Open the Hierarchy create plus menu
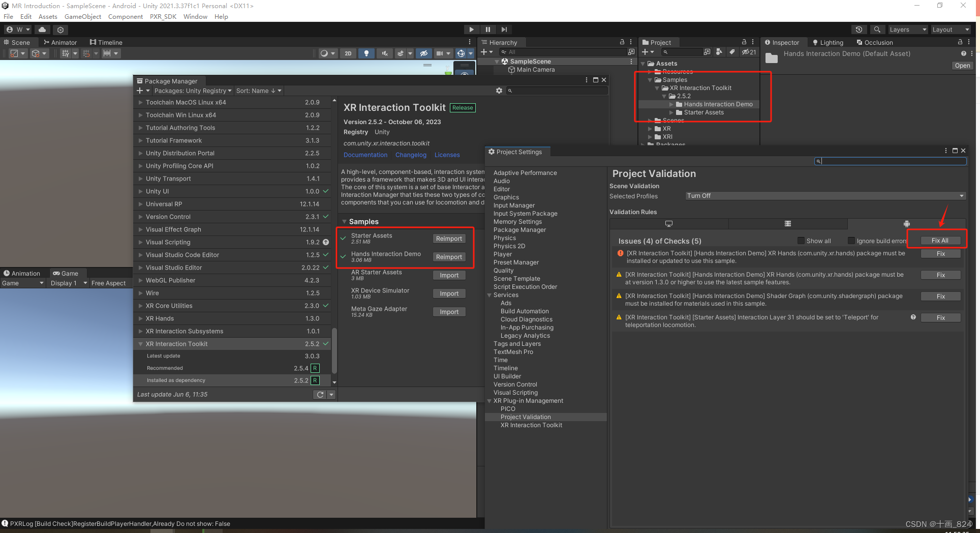Screen dimensions: 980x533 click(x=486, y=52)
